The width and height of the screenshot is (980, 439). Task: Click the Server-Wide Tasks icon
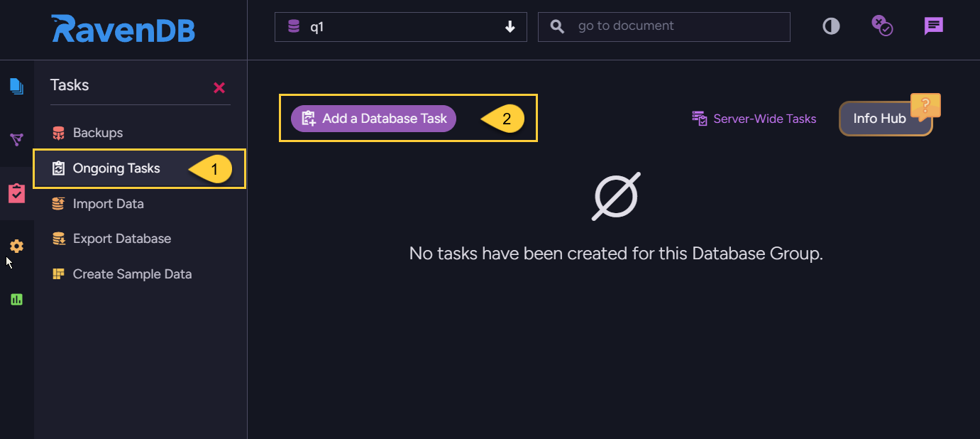click(700, 119)
